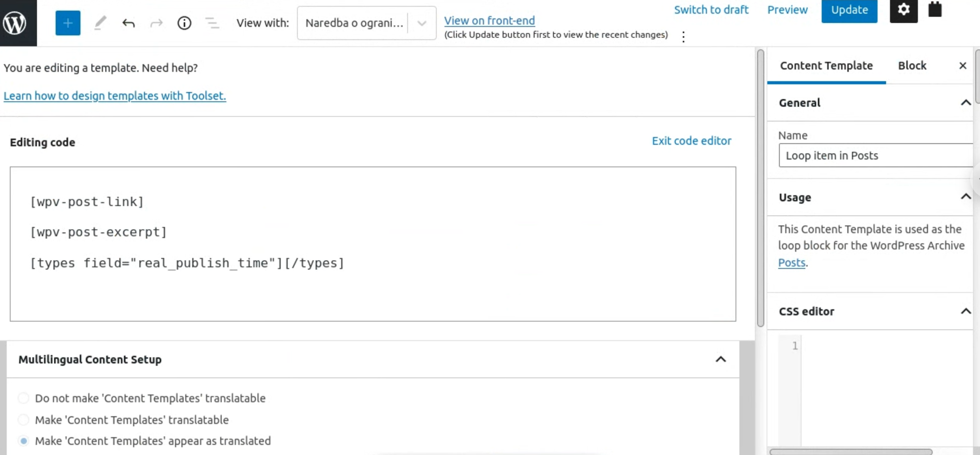Toggle the settings gear sidebar
980x455 pixels.
coord(903,10)
